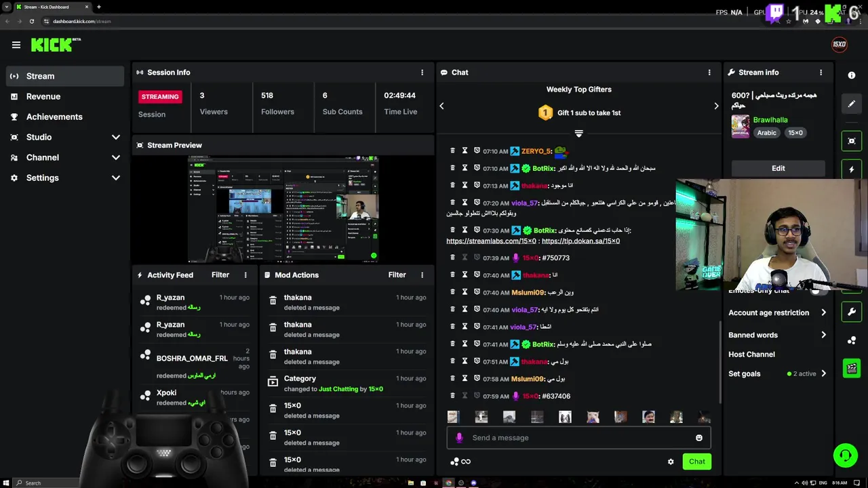Viewport: 868px width, 488px height.
Task: Click BOSHRA_OMAR_FRL in Activity Feed
Action: 192,359
